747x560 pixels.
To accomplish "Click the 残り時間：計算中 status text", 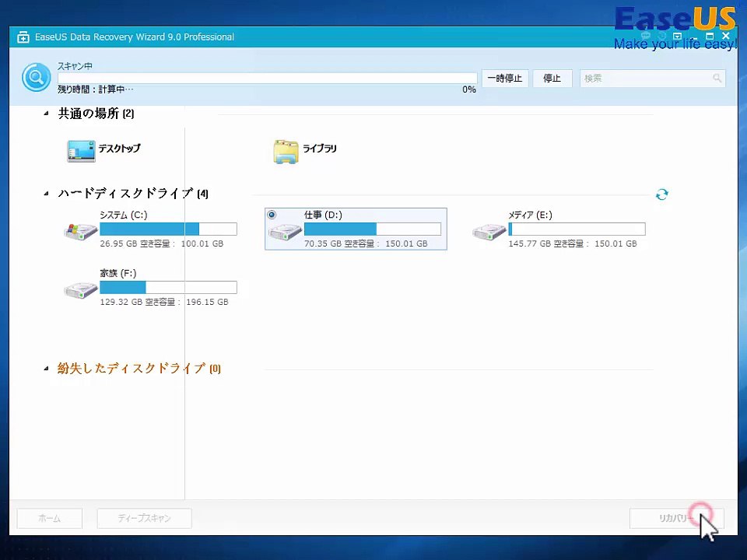I will point(95,89).
